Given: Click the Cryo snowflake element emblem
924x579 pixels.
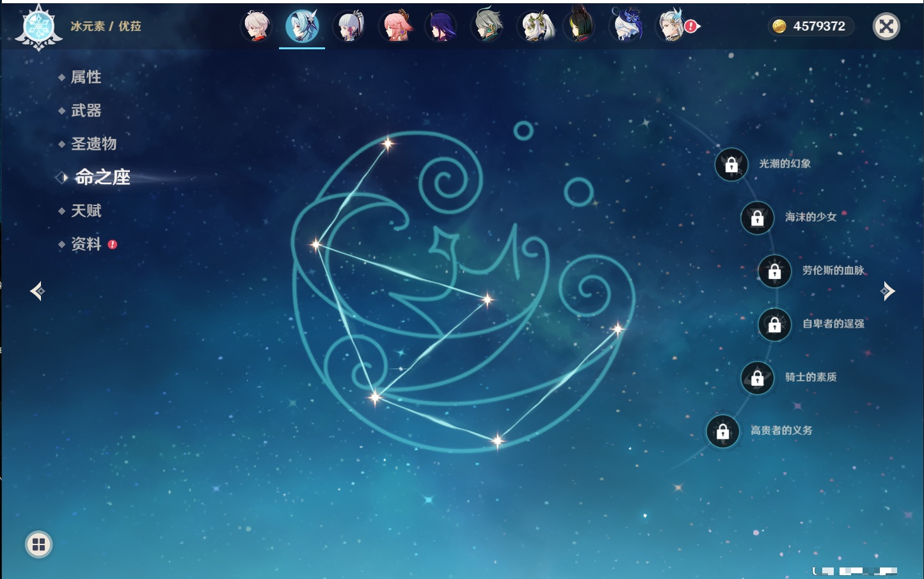Looking at the screenshot, I should (39, 28).
